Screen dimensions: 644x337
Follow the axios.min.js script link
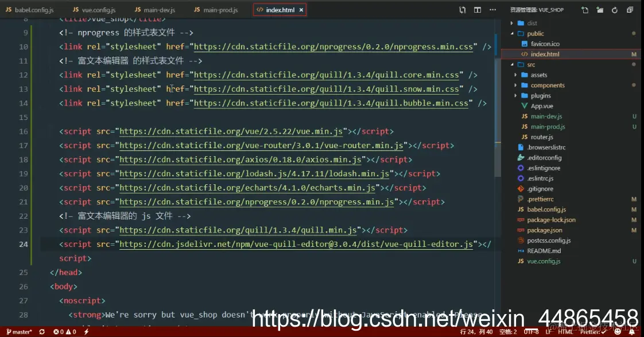click(240, 160)
